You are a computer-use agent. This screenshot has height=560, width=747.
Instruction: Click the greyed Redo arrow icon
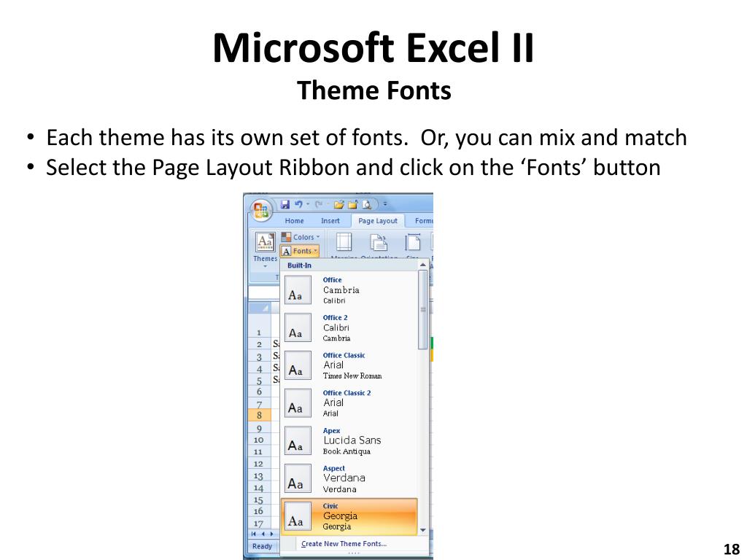tap(319, 205)
